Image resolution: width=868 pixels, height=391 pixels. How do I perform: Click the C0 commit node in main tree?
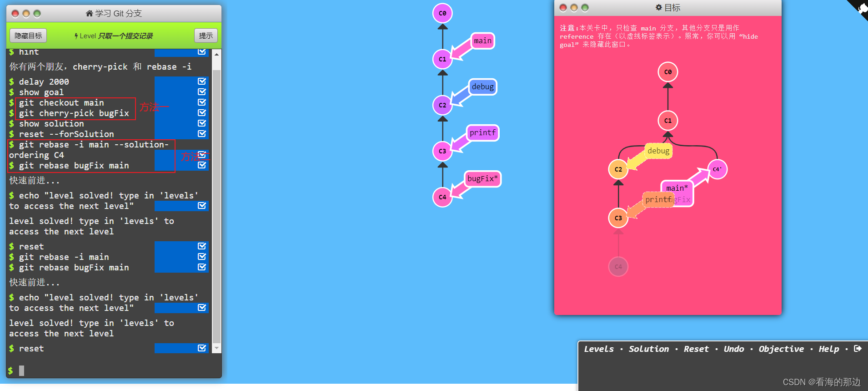point(442,13)
